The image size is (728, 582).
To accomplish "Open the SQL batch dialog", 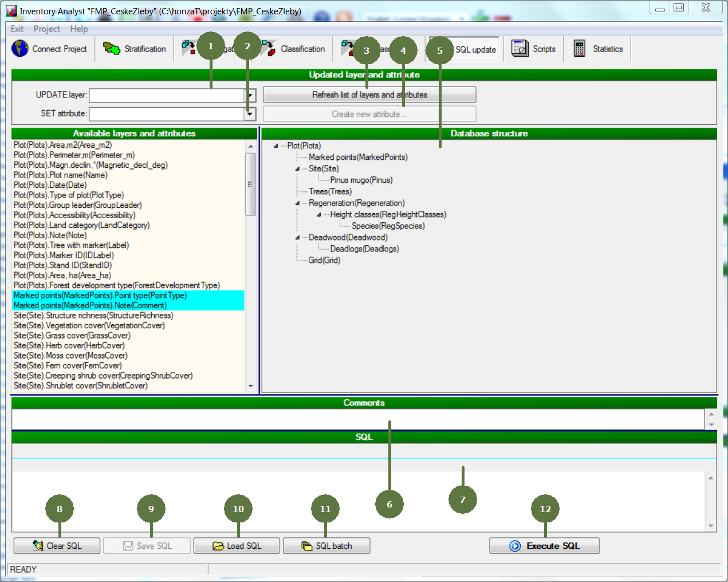I will click(326, 546).
